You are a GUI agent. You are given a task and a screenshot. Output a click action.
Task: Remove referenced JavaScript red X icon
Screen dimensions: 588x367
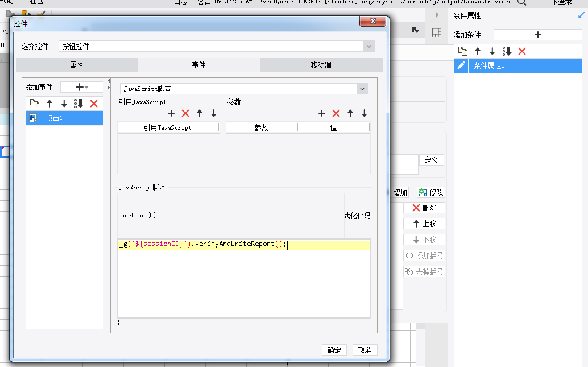(185, 113)
